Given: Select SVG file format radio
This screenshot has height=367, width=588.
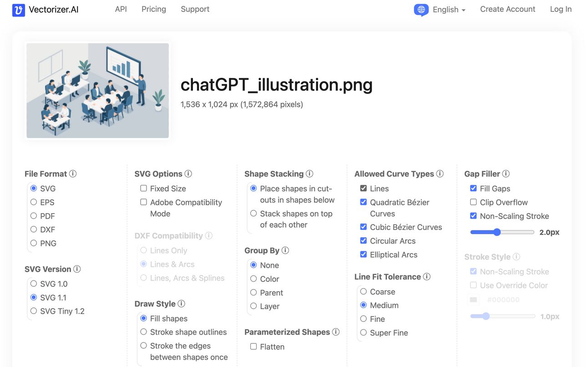Looking at the screenshot, I should 34,188.
